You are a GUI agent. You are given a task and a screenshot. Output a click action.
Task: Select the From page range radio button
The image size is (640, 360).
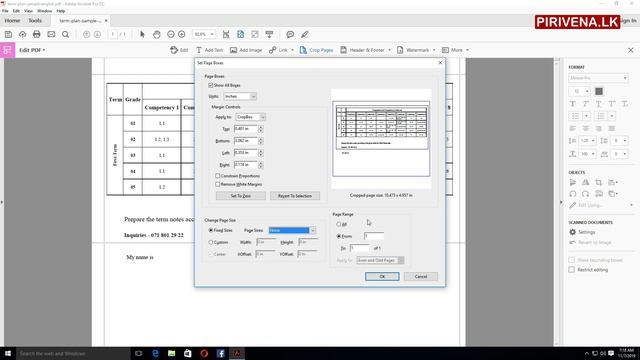[339, 236]
